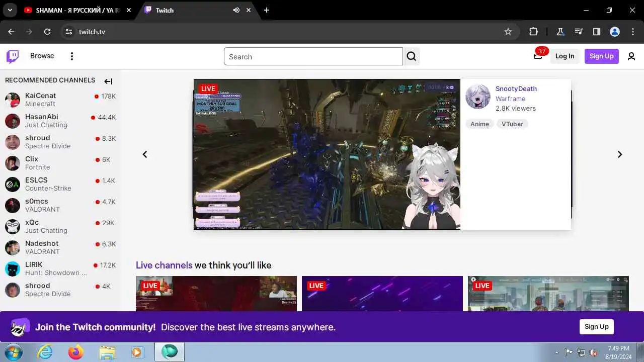
Task: Collapse the recommended channels sidebar
Action: 108,81
